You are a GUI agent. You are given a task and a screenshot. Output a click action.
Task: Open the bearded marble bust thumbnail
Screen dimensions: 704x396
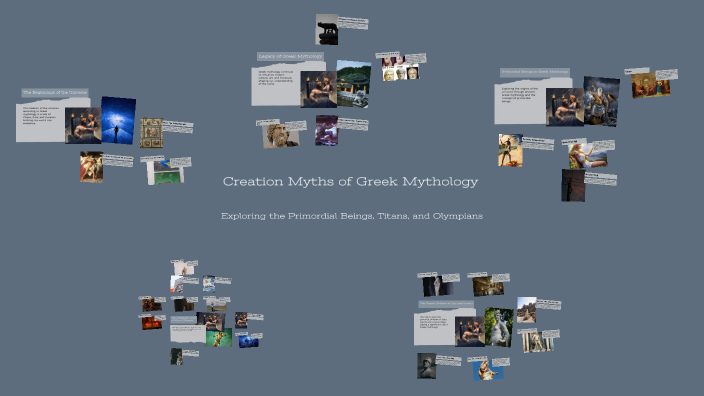pos(280,136)
